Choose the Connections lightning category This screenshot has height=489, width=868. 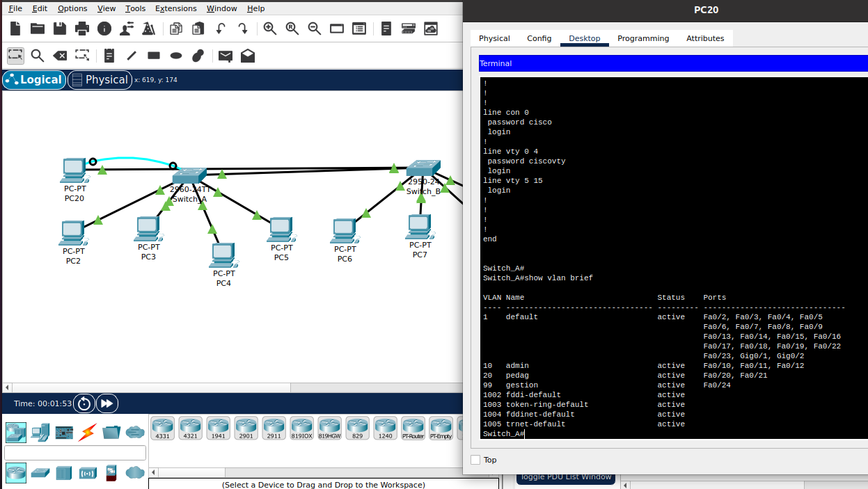pyautogui.click(x=87, y=432)
